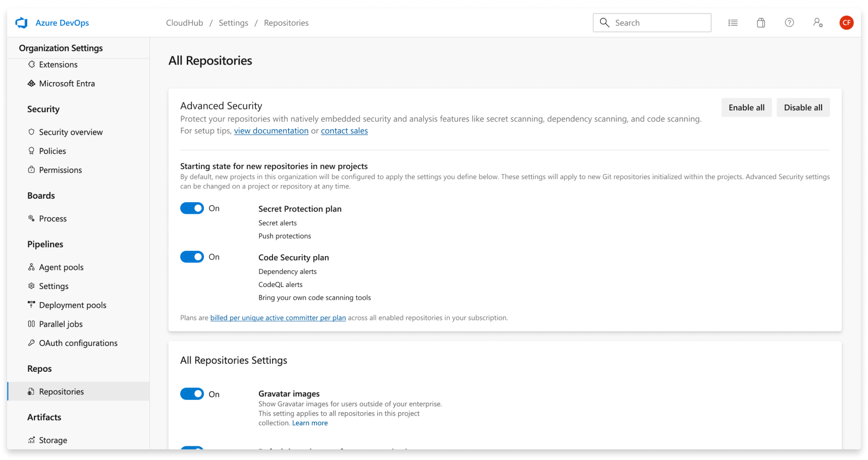
Task: Toggle the Secret Protection plan switch
Action: point(192,208)
